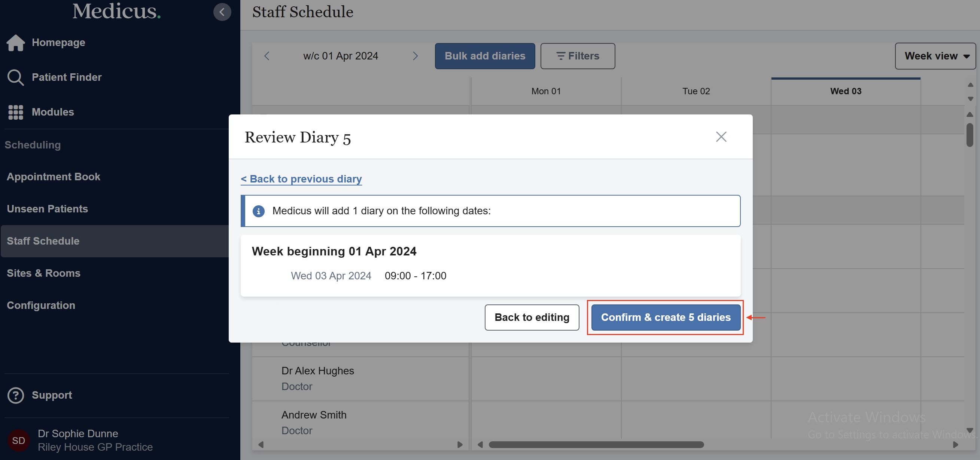The height and width of the screenshot is (460, 980).
Task: Open the Modules grid icon
Action: [16, 112]
